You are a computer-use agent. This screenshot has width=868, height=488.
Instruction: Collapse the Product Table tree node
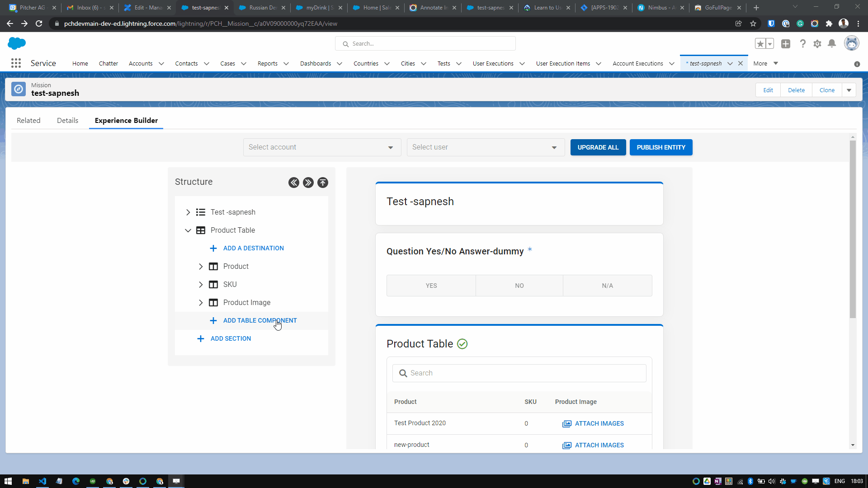click(188, 230)
